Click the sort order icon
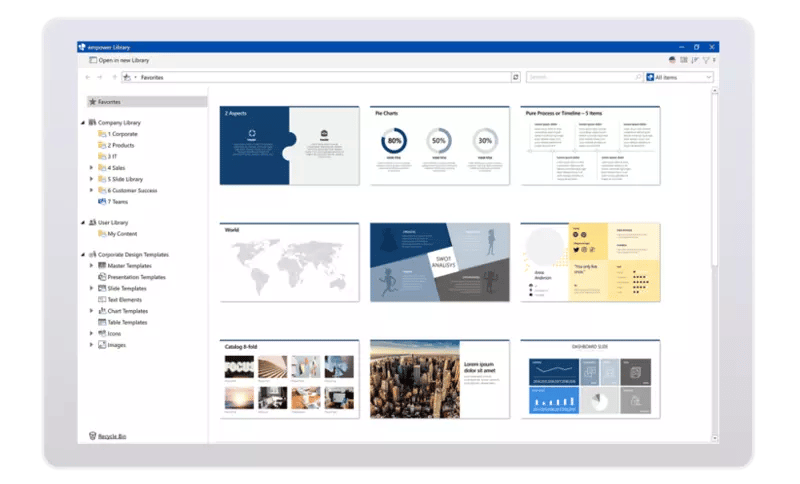Image resolution: width=800 pixels, height=484 pixels. click(695, 60)
